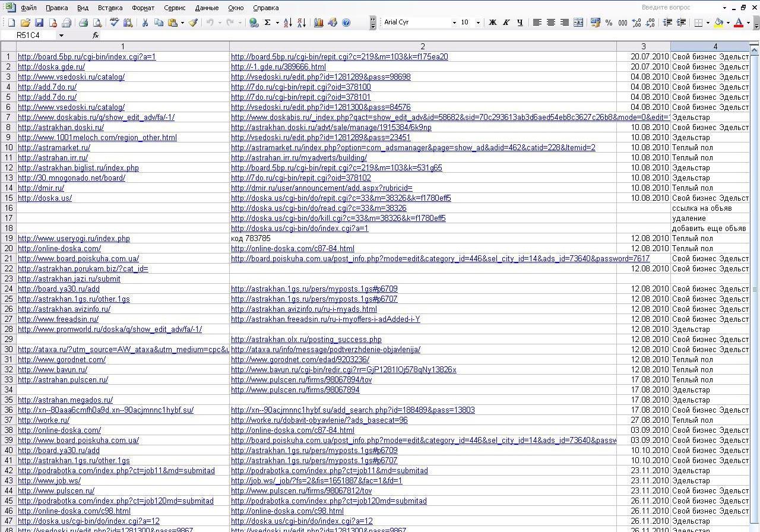Open link http://worke.ru/ in row 37
The height and width of the screenshot is (532, 760).
(43, 420)
